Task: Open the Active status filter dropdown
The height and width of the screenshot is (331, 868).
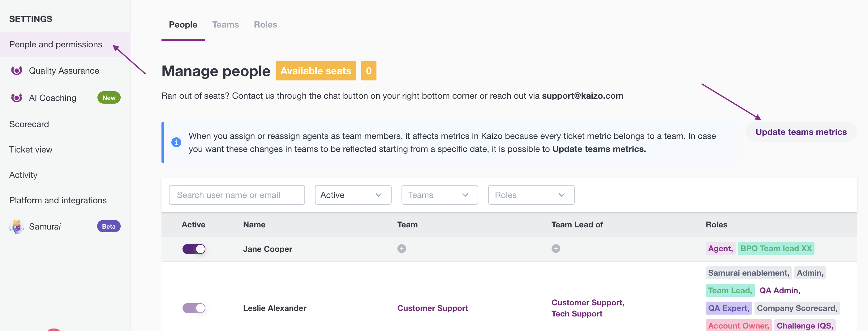Action: (353, 195)
